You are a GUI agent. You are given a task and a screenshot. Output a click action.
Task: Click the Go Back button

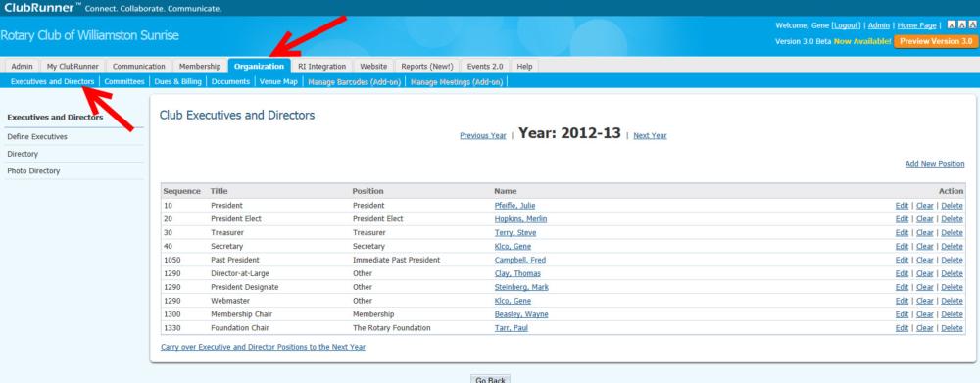[x=490, y=380]
